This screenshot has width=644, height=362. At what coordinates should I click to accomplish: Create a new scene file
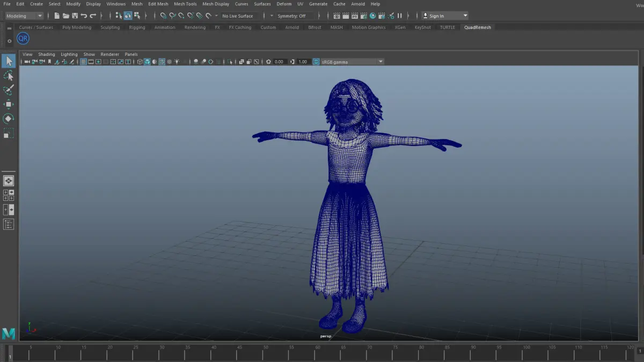click(57, 16)
